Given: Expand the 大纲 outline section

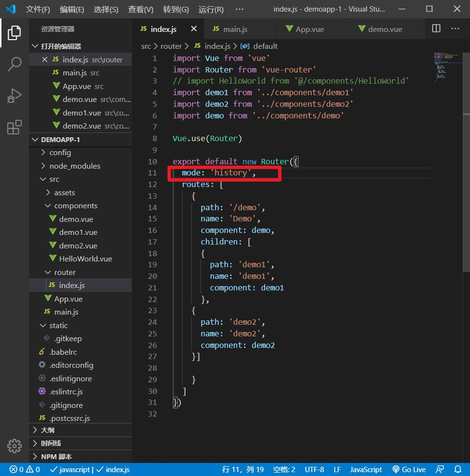Looking at the screenshot, I should [47, 430].
